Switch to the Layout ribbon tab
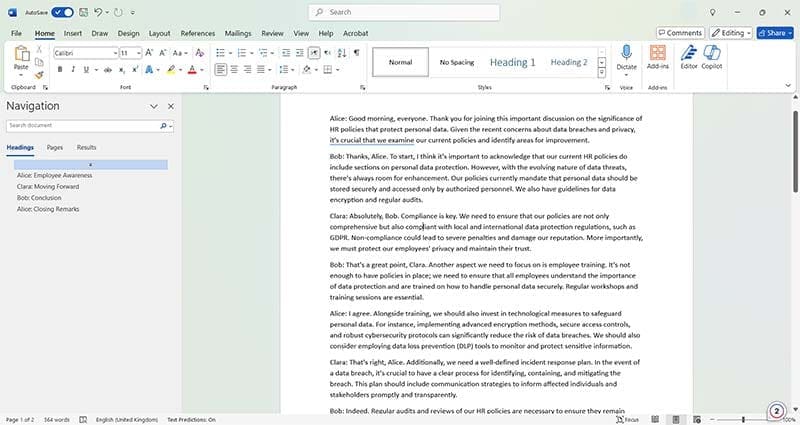800x425 pixels. click(x=159, y=33)
